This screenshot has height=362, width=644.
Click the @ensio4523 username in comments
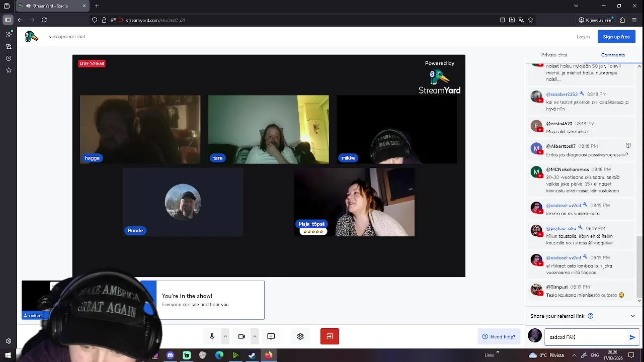(x=559, y=124)
